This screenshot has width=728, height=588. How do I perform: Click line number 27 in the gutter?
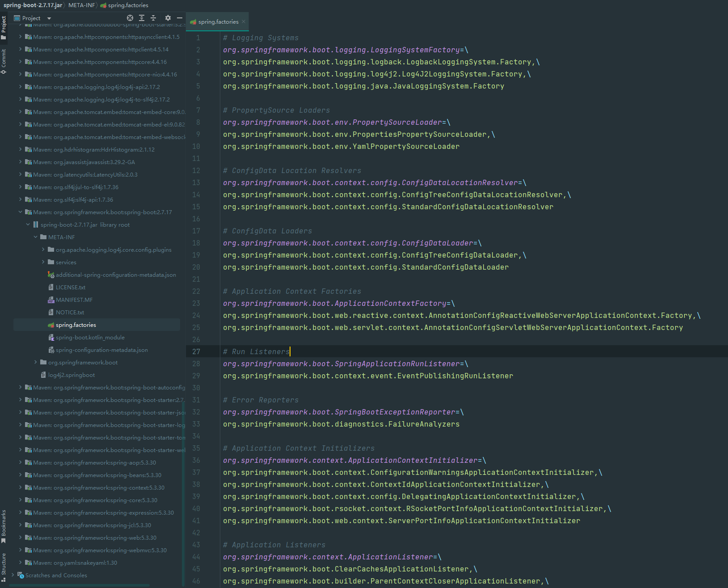pyautogui.click(x=196, y=351)
